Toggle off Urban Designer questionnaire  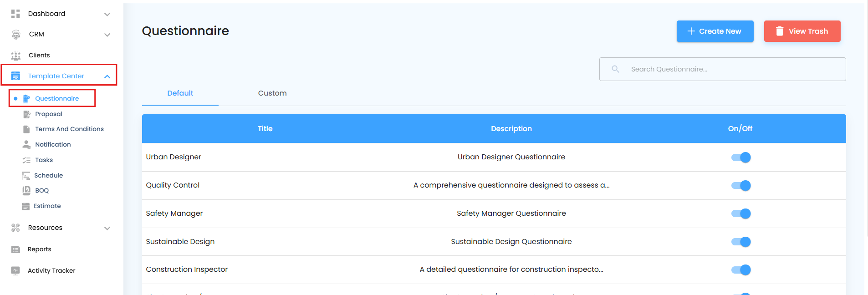pos(740,158)
